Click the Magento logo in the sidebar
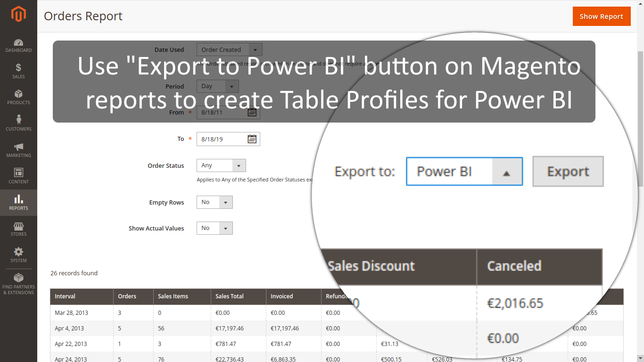 tap(18, 14)
